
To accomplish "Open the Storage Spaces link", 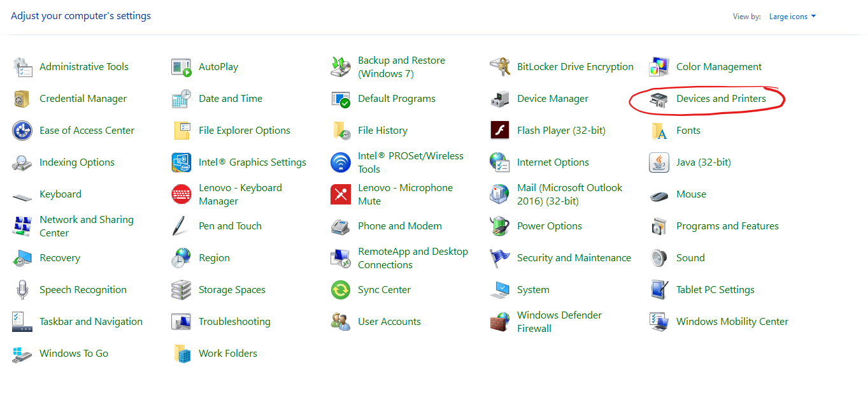I will click(x=232, y=290).
